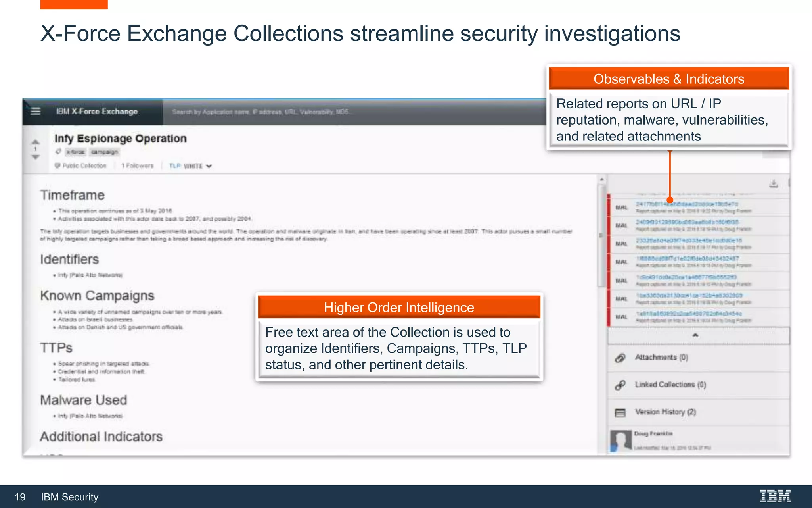This screenshot has height=508, width=812.
Task: Click the main content vertical scrollbar thumb
Action: click(601, 235)
